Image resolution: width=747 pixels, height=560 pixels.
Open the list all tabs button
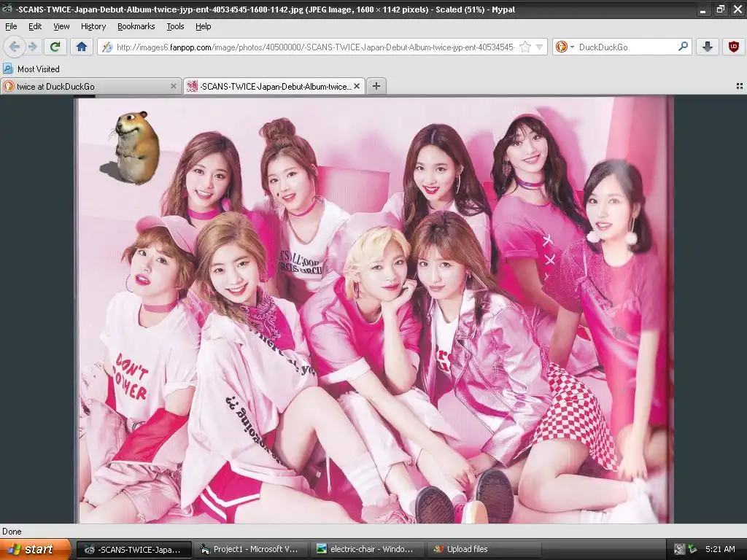pos(740,86)
